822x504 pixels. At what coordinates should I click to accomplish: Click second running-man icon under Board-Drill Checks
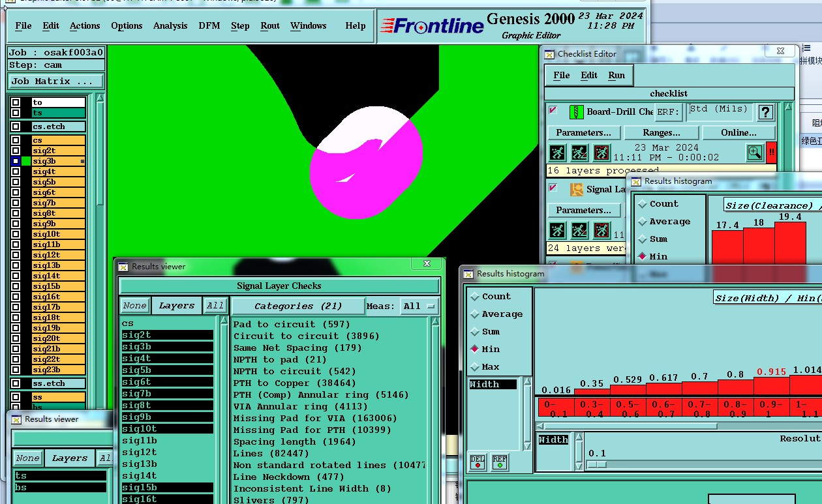(x=579, y=153)
